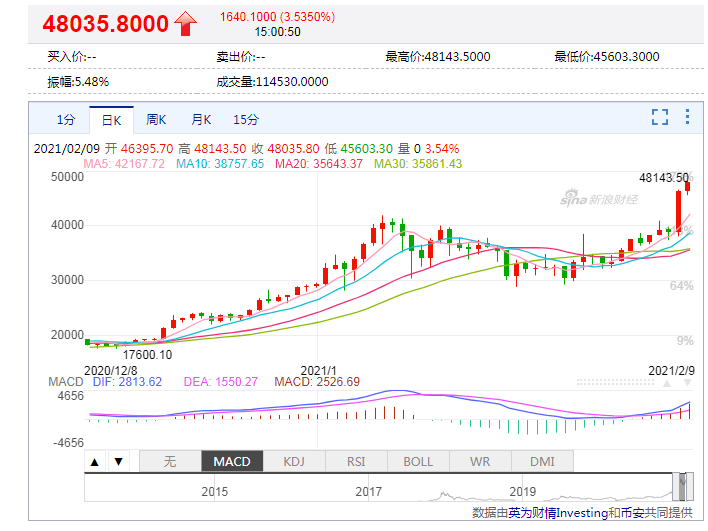
Task: Open the three-dot chart options menu
Action: pyautogui.click(x=688, y=118)
